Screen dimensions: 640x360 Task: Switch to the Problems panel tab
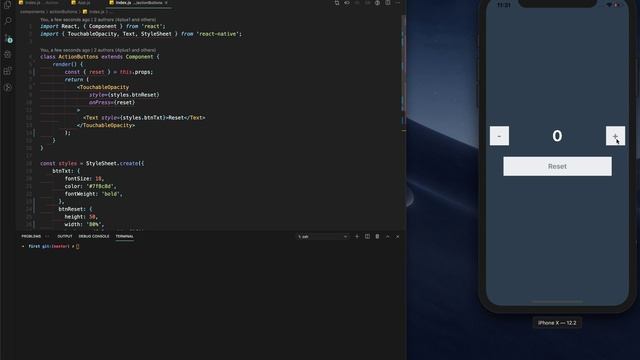click(x=31, y=236)
